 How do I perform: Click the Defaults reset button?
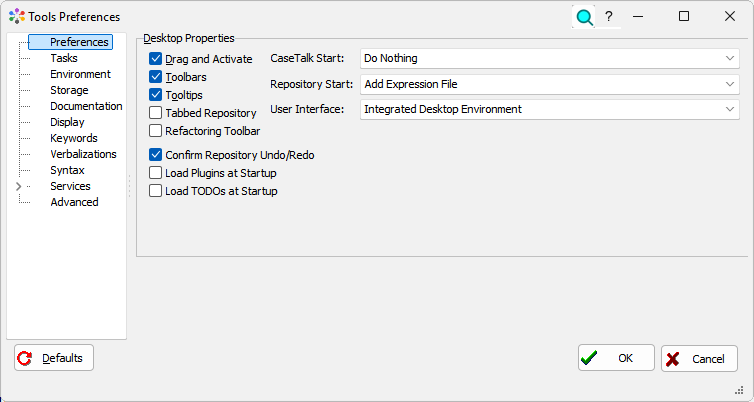pyautogui.click(x=54, y=358)
